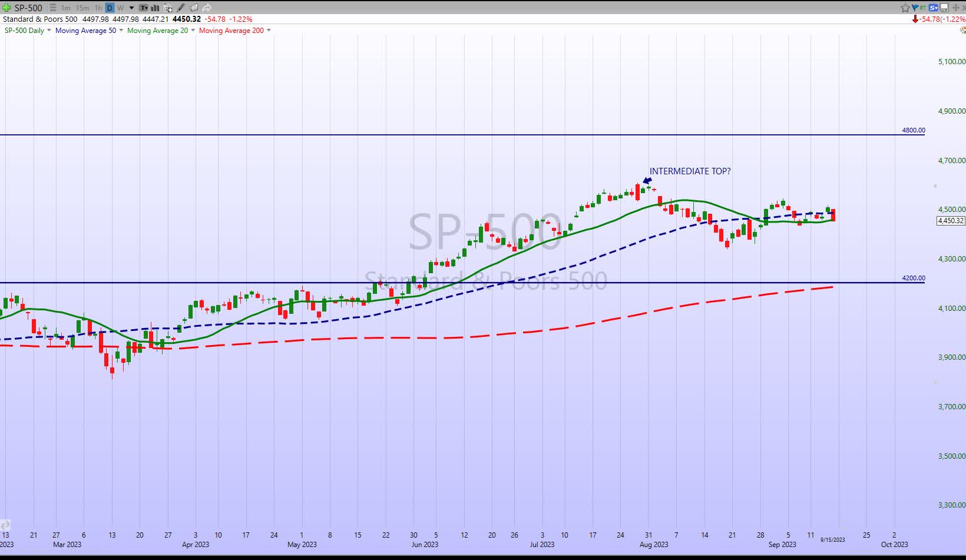Open the chart type bars icon
966x560 pixels.
pyautogui.click(x=155, y=8)
